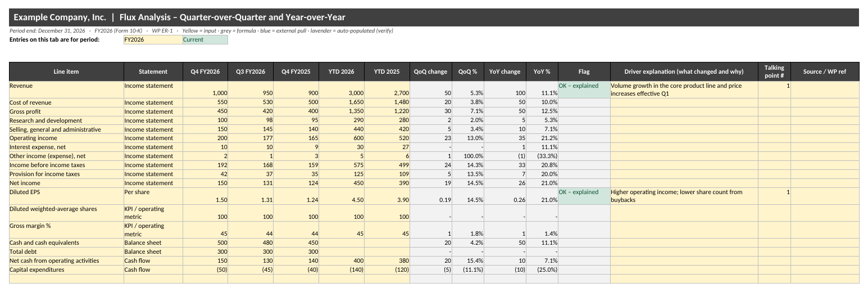Click the Revenue talking point number cell
The width and height of the screenshot is (868, 292).
pyautogui.click(x=775, y=90)
